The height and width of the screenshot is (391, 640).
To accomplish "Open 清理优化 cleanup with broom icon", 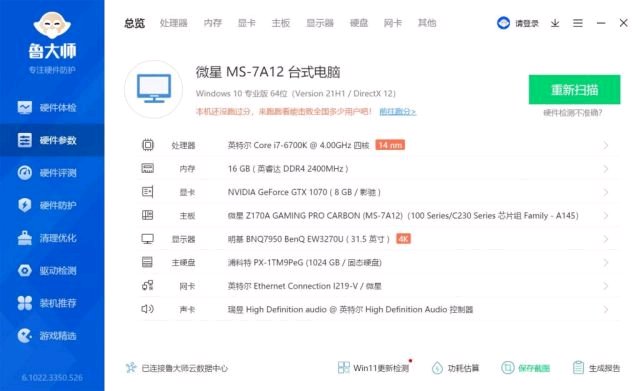I will click(x=47, y=238).
